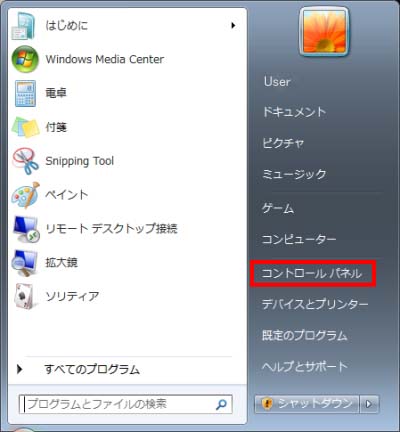Click the プログラムとファイルの検索 field
The image size is (400, 432).
[x=126, y=404]
